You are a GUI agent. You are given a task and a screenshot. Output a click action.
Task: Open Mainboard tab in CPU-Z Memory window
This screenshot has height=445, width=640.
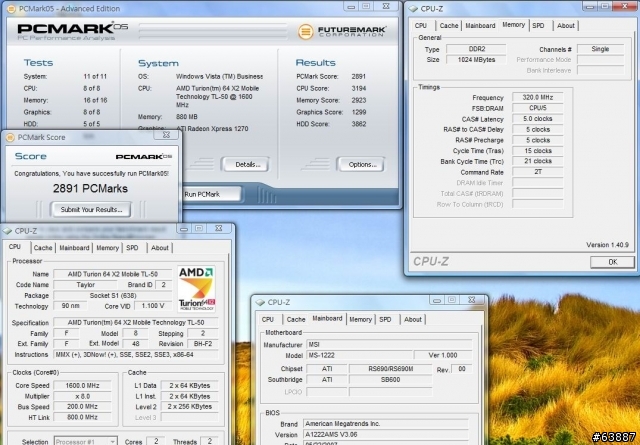click(x=480, y=25)
